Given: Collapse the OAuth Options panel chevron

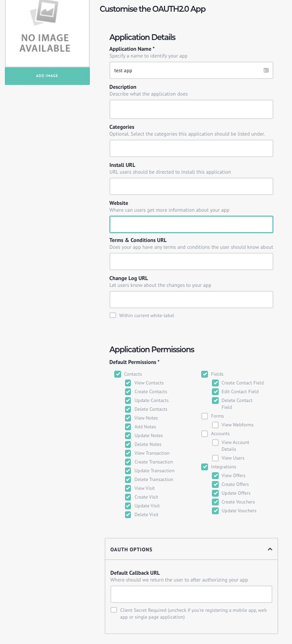Looking at the screenshot, I should (270, 549).
